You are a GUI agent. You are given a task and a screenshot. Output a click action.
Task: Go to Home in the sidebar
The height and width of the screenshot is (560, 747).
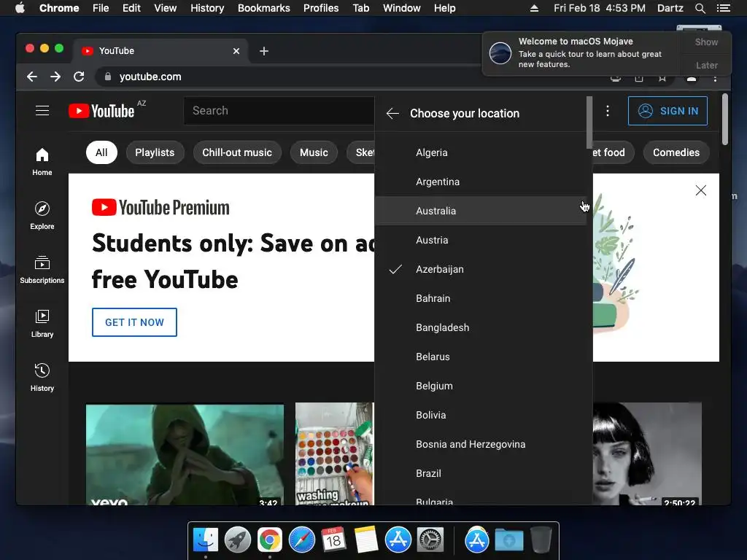[42, 162]
